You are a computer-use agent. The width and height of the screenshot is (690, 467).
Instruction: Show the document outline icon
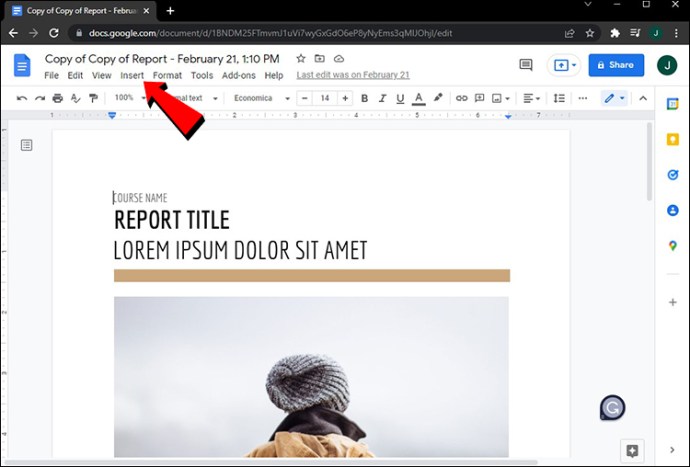coord(26,145)
